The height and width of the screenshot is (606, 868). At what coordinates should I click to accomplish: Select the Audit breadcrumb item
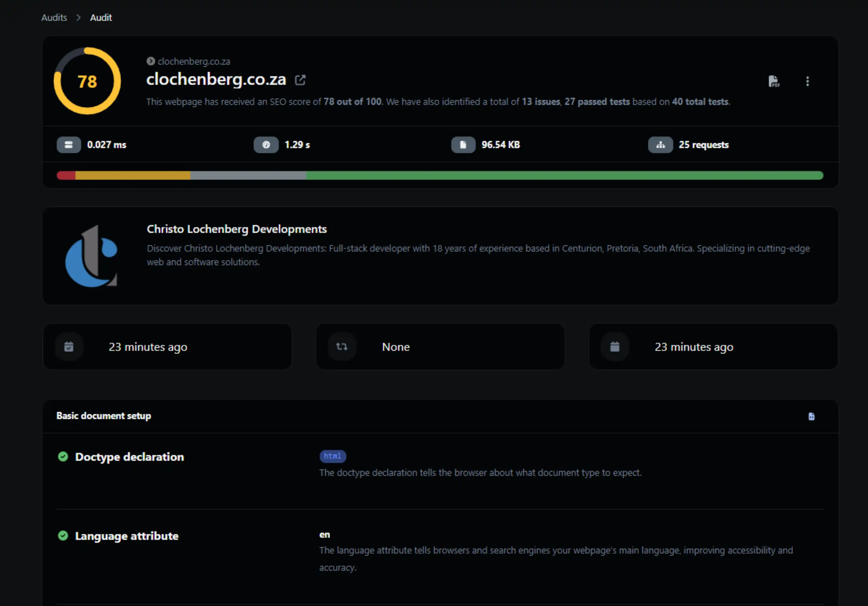click(100, 17)
